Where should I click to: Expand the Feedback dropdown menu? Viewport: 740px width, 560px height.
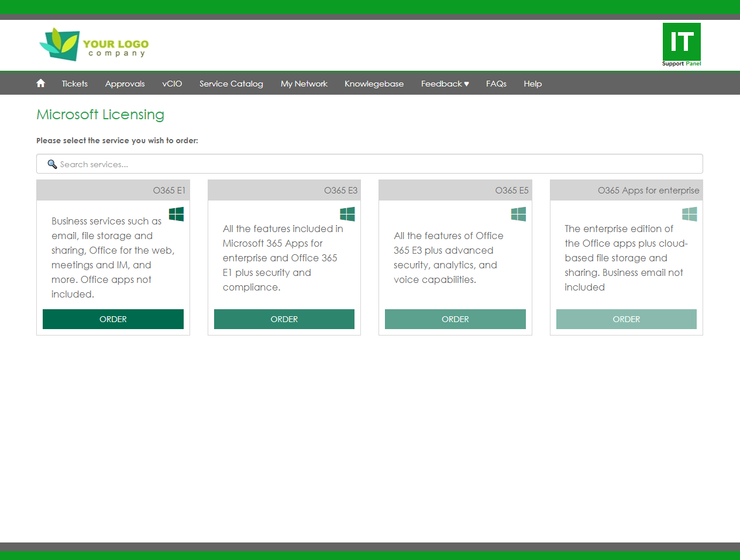[x=445, y=84]
